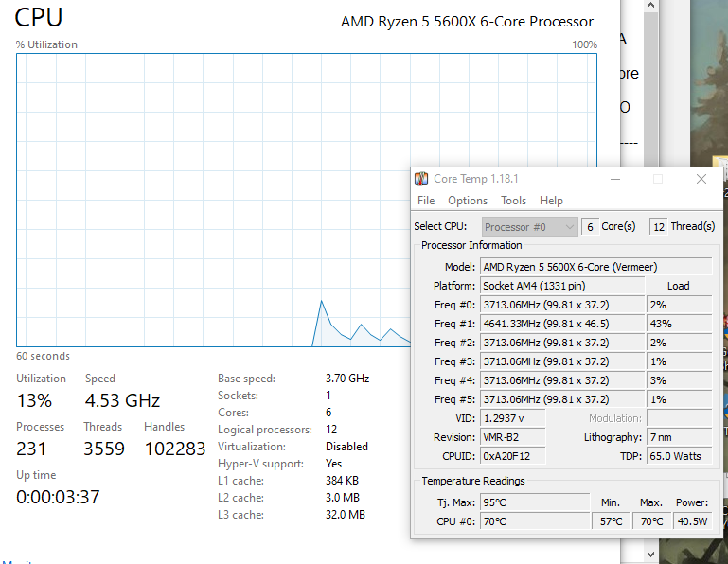Click the threads count 3559
The height and width of the screenshot is (564, 728).
104,449
